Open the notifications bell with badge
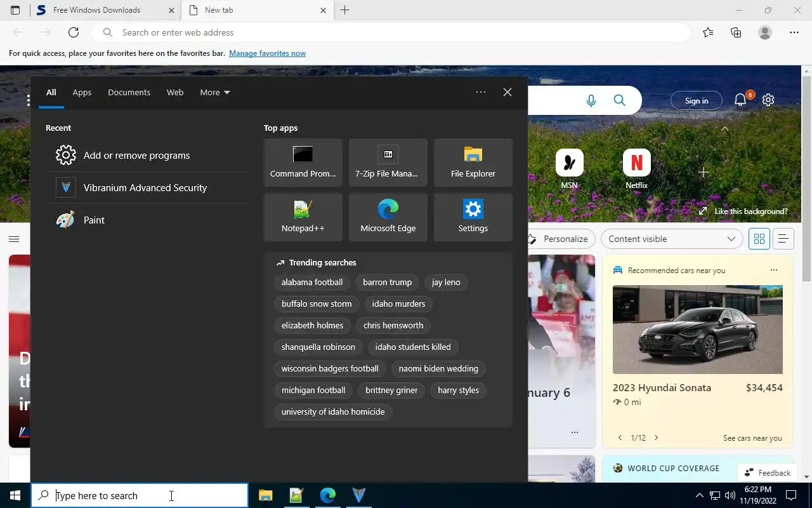Image resolution: width=812 pixels, height=508 pixels. (740, 100)
